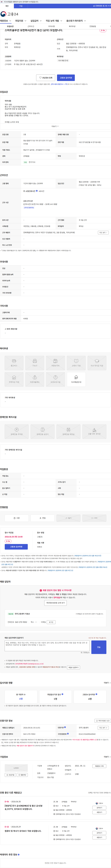Viewport: 111px width, 868px height.
Task: Open the 출산휴가·육아휴직 menu dropdown
Action: point(76,21)
